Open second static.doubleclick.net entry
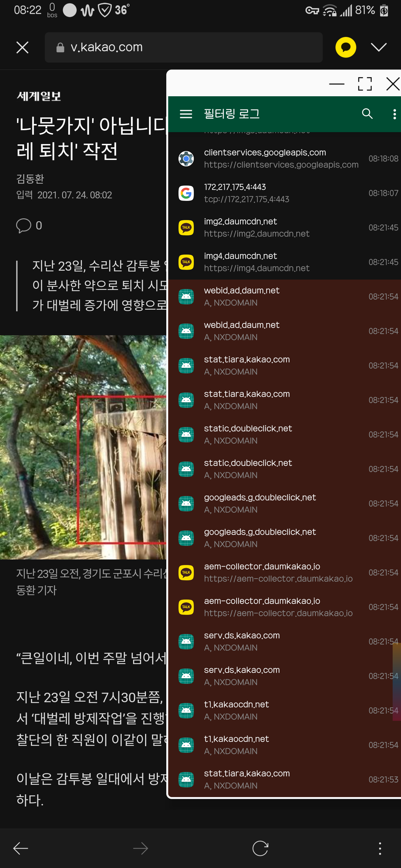 pos(284,469)
